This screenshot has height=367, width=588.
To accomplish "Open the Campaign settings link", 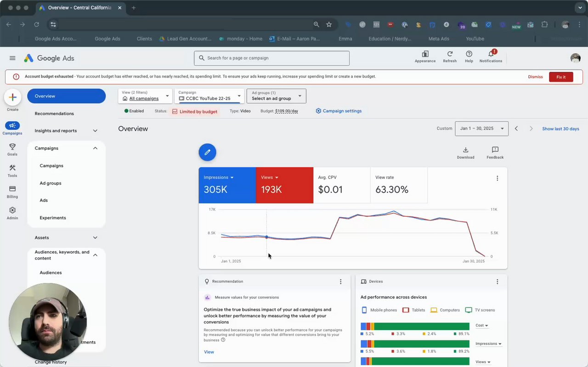I will pos(339,111).
